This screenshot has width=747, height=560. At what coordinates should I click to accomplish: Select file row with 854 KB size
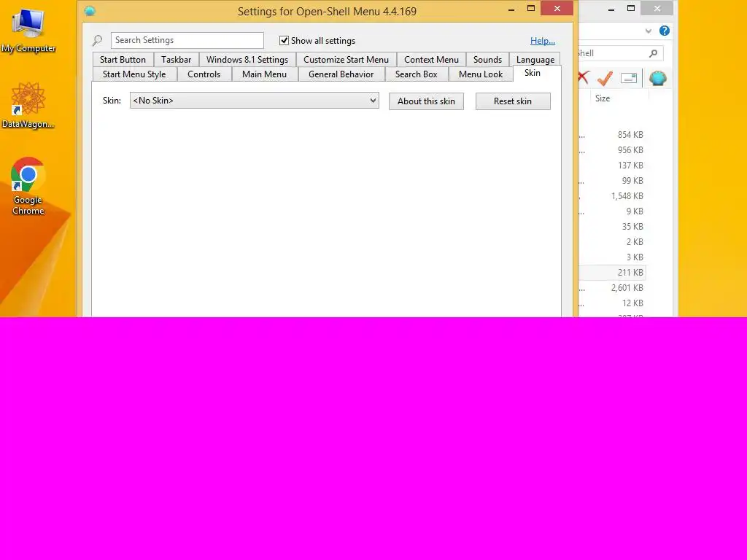612,135
